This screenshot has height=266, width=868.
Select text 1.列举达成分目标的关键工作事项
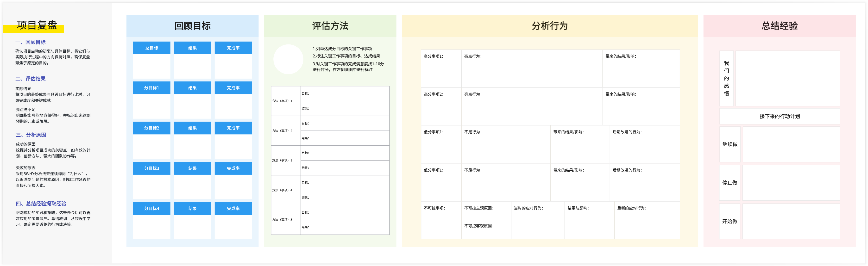pyautogui.click(x=342, y=49)
